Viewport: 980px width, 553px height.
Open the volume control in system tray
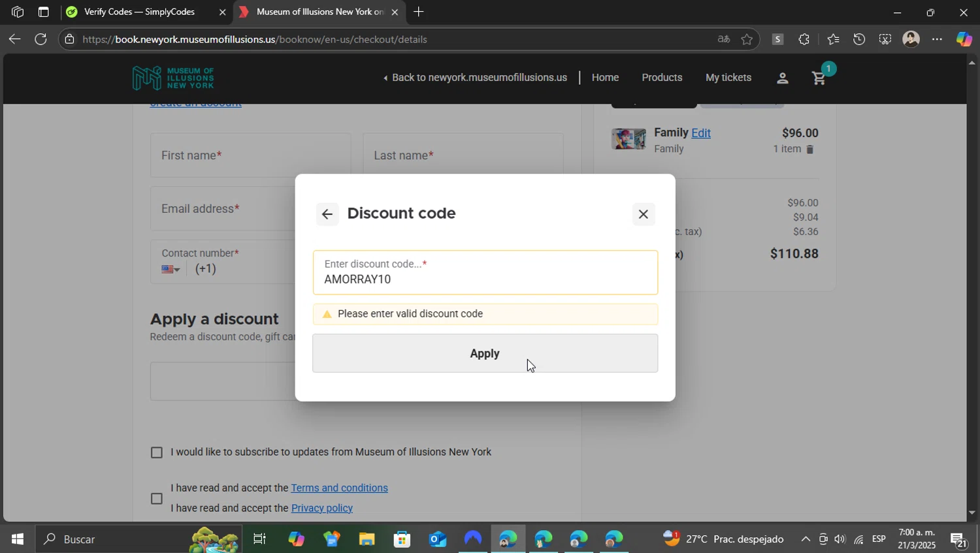[x=840, y=539]
